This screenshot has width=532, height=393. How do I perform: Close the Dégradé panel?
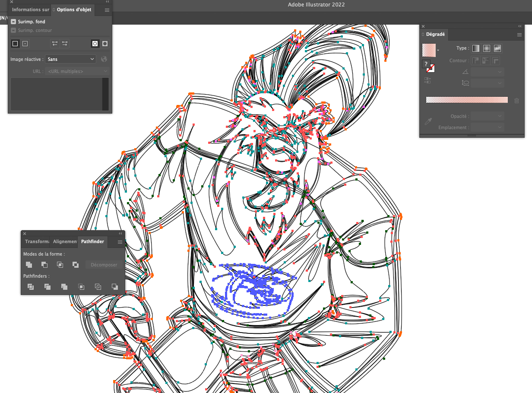[x=423, y=26]
